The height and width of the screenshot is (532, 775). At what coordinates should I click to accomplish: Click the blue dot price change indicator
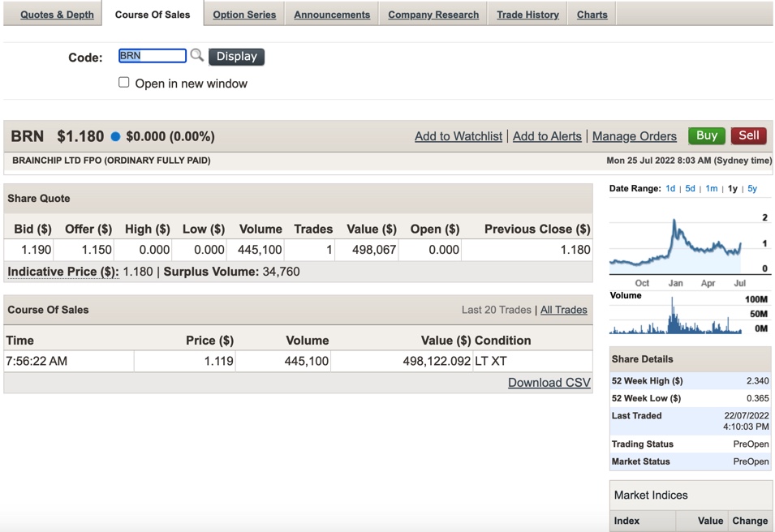[116, 137]
